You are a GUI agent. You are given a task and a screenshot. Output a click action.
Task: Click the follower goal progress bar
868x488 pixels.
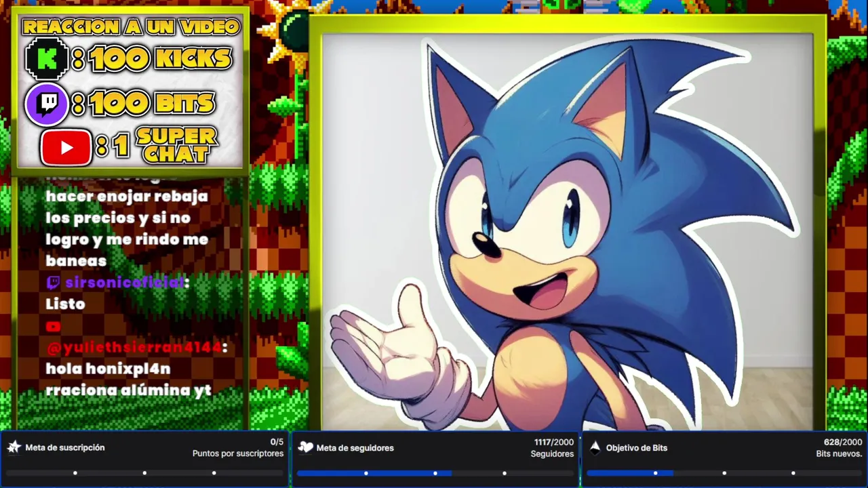[435, 473]
